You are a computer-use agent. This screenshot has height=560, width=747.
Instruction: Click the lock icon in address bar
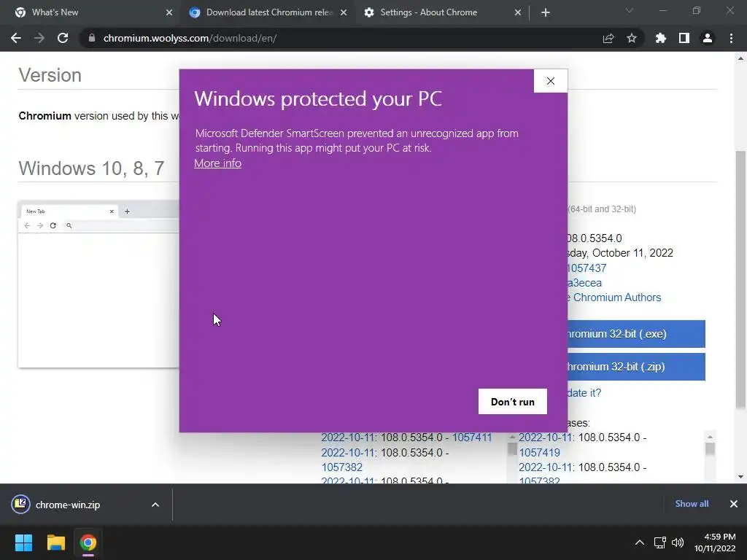click(91, 38)
